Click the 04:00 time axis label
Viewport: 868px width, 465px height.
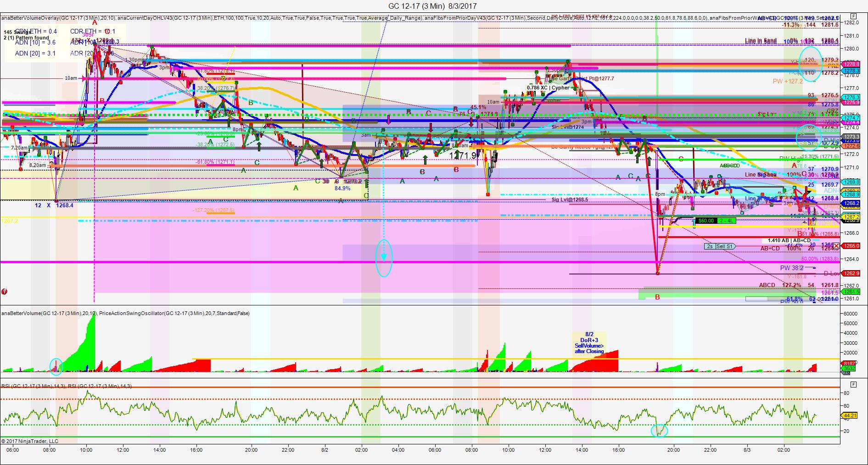tap(398, 450)
